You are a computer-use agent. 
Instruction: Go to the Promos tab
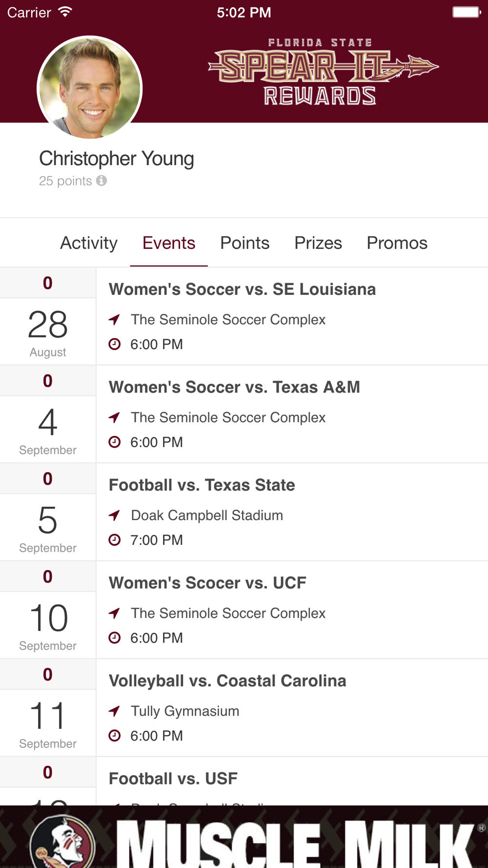[x=397, y=243]
